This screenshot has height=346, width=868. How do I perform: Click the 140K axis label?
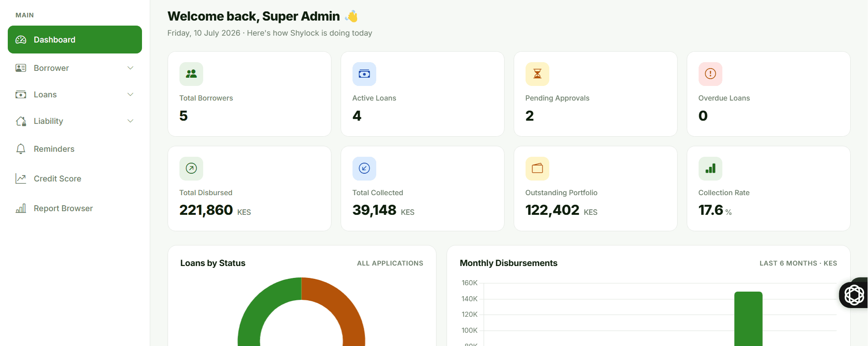click(x=469, y=299)
